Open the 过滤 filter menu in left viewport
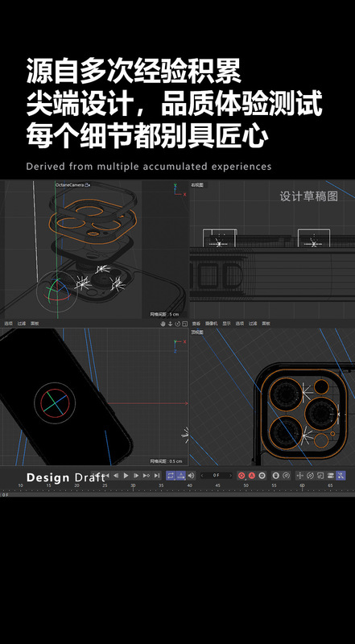355x644 pixels. tap(22, 324)
